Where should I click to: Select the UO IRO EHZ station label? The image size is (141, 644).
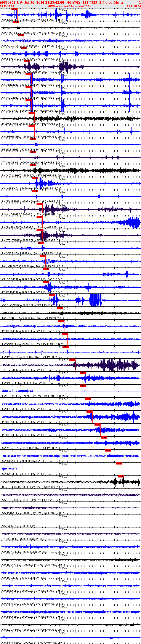click(x=32, y=111)
